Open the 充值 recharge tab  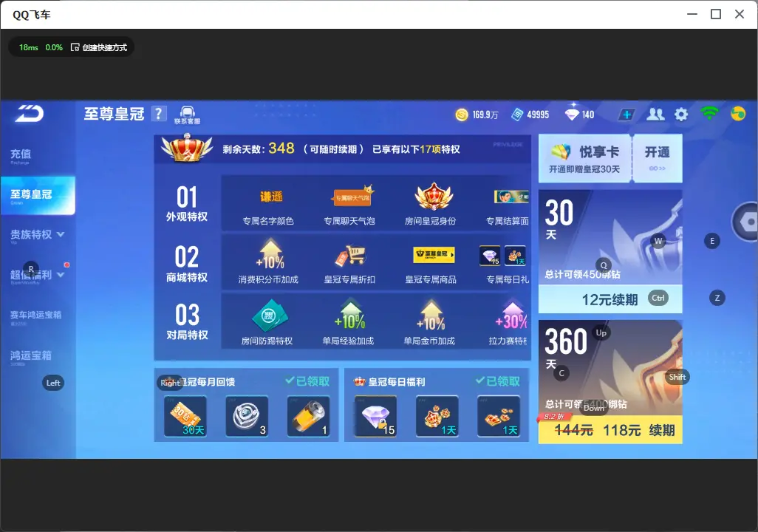pos(21,154)
